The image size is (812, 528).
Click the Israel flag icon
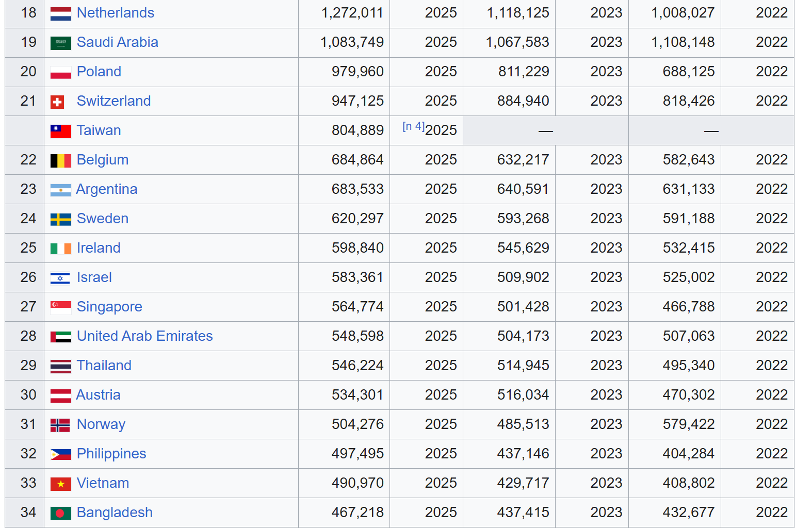click(x=60, y=278)
